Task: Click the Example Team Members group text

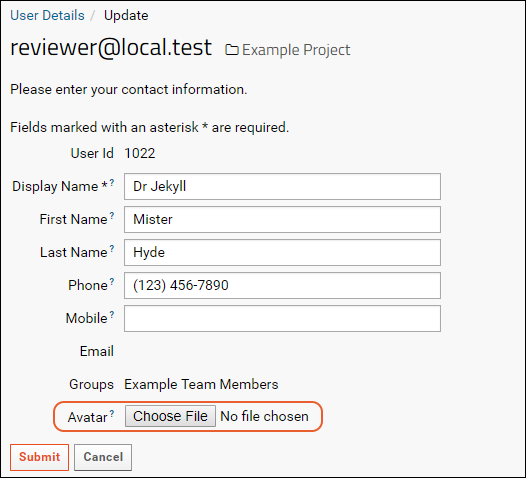Action: tap(201, 384)
